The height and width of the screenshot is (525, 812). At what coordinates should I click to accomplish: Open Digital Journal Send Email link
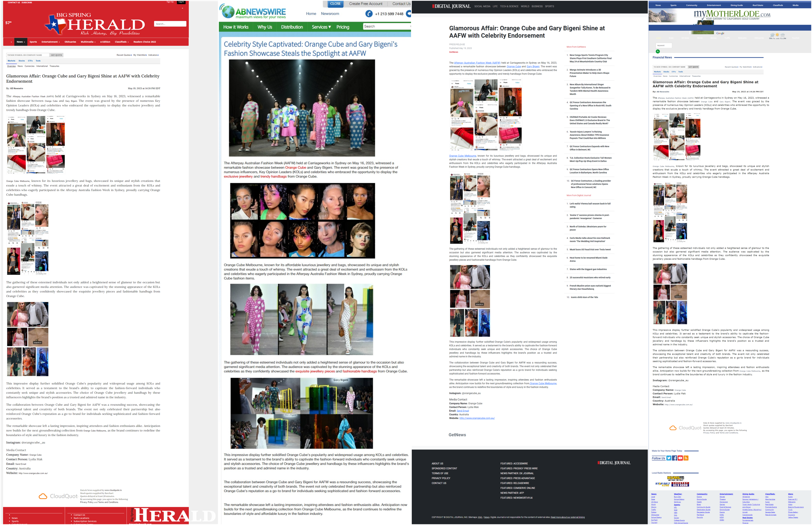(x=463, y=411)
